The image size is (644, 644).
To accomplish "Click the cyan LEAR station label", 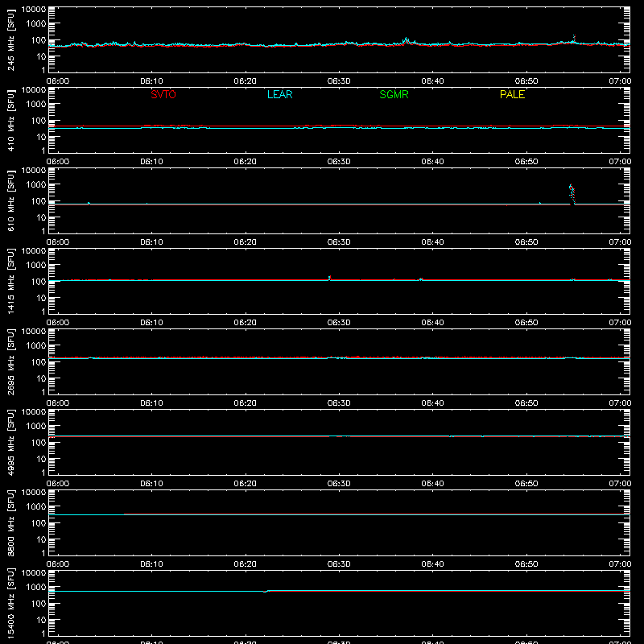I will (279, 94).
